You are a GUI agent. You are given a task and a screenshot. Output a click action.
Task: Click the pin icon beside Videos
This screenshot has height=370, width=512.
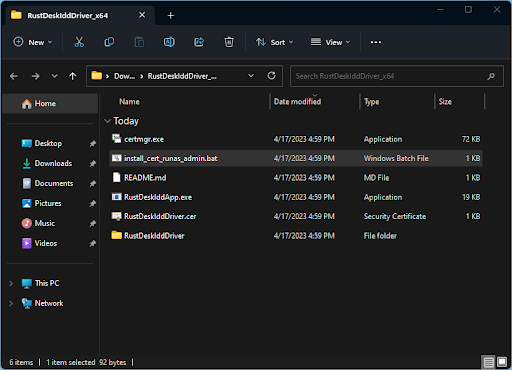tap(93, 243)
